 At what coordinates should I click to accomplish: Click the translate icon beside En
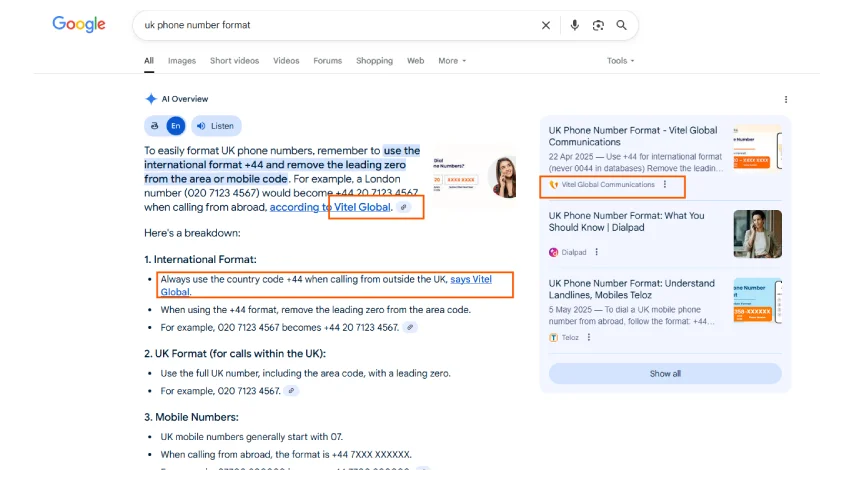coord(155,126)
